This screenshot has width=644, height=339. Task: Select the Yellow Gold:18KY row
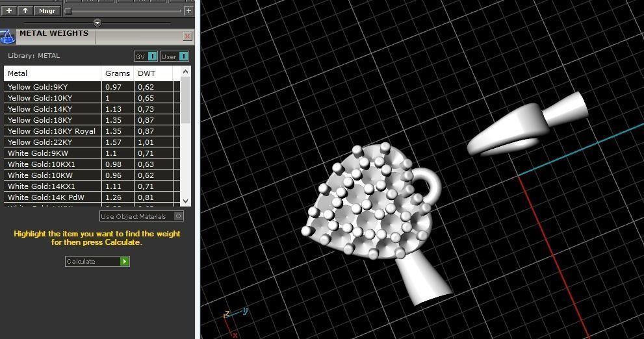pos(92,120)
